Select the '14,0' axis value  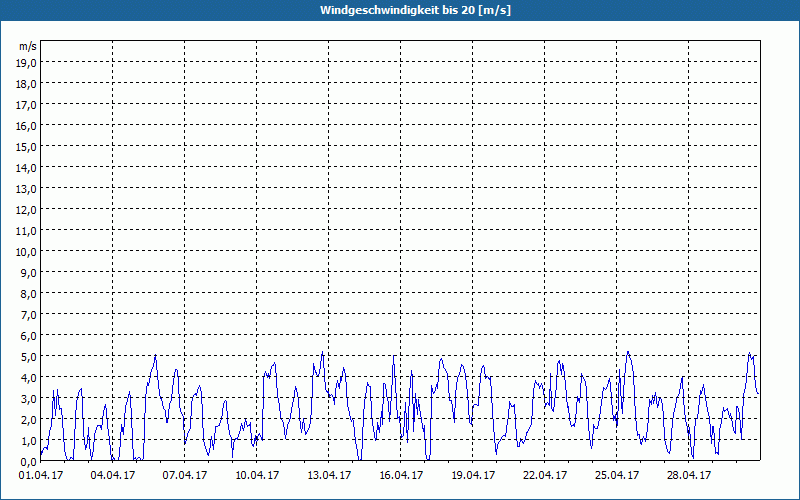point(27,167)
